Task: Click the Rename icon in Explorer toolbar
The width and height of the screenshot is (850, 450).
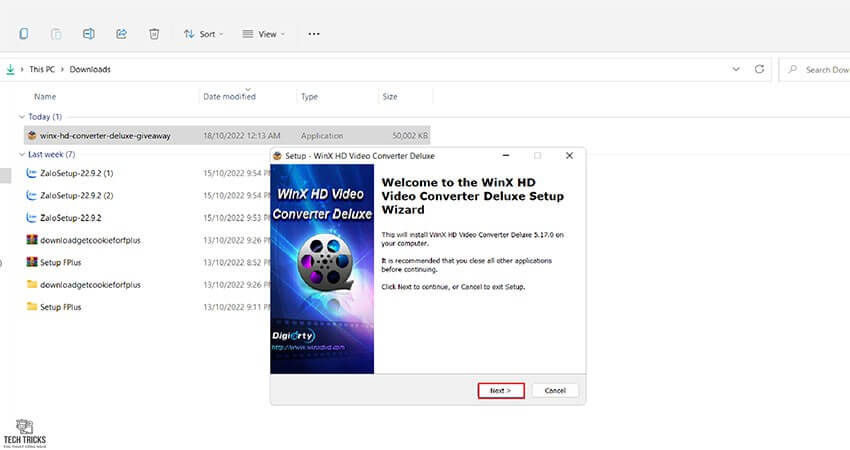Action: coord(88,34)
